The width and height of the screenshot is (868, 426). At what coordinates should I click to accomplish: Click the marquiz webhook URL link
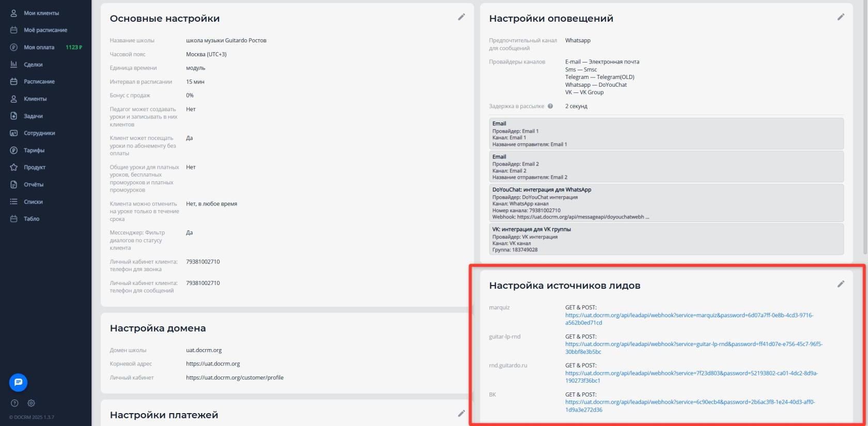pos(689,315)
